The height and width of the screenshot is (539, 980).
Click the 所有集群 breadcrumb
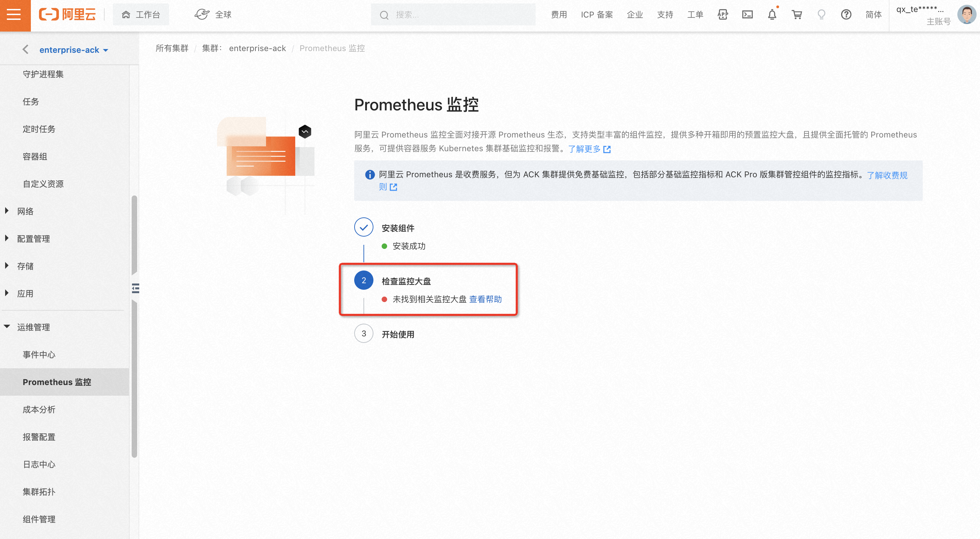(171, 48)
